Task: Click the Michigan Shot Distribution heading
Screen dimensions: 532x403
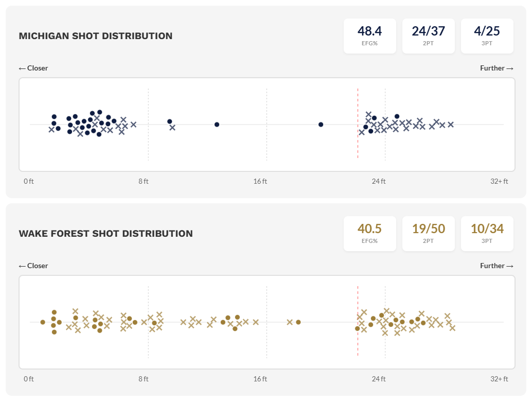Action: (96, 36)
